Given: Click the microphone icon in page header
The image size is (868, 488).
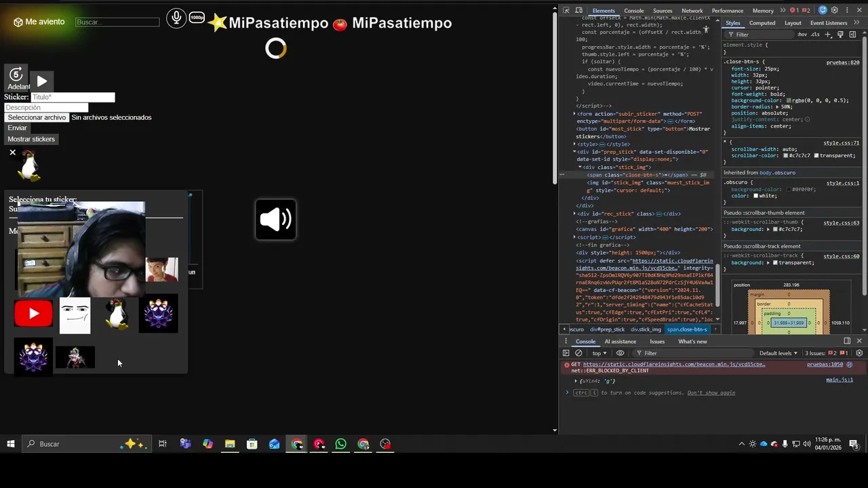Looking at the screenshot, I should pos(176,18).
